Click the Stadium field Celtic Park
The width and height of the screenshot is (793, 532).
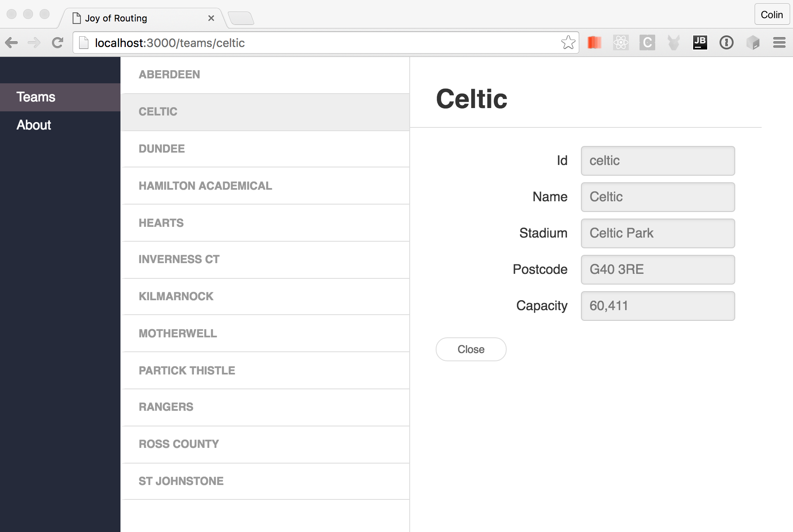tap(658, 233)
